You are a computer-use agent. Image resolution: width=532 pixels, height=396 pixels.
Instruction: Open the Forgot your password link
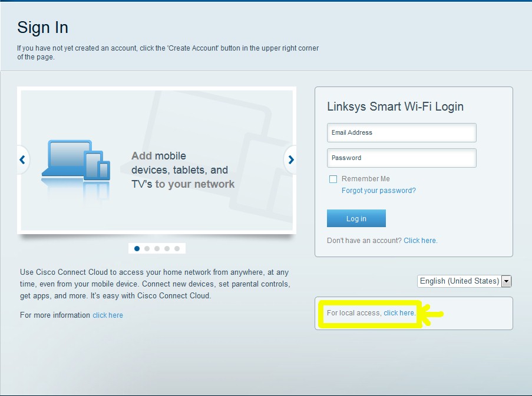379,191
